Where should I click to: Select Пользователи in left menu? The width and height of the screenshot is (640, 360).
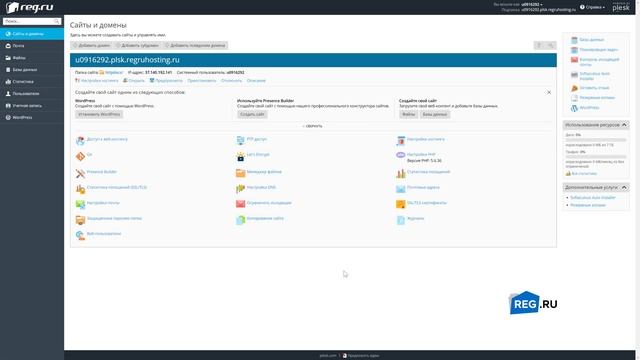[32, 93]
